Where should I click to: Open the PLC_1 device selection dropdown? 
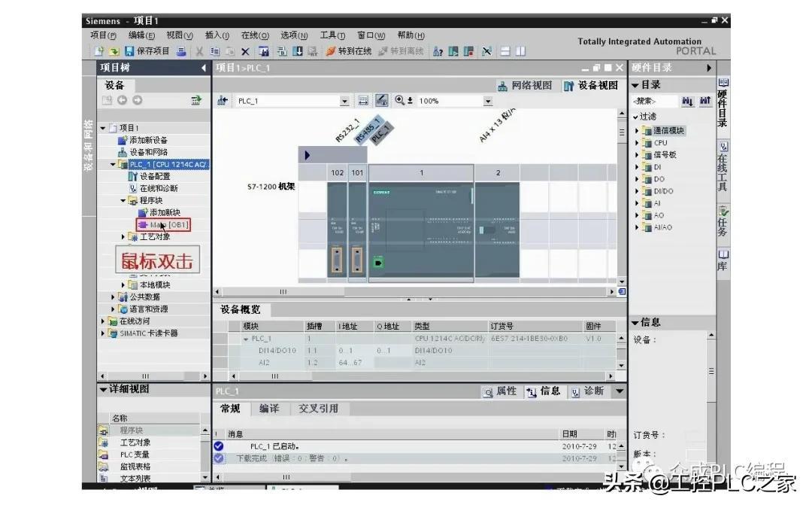click(344, 101)
